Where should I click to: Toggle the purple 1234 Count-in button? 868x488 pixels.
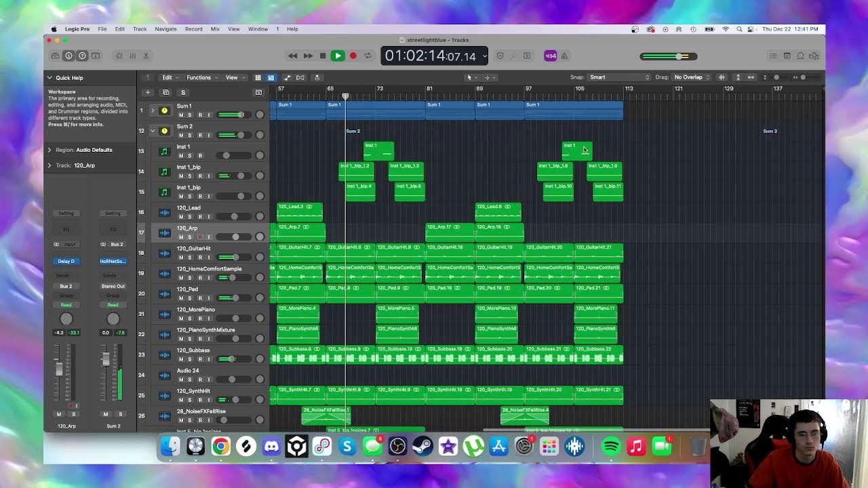click(551, 56)
